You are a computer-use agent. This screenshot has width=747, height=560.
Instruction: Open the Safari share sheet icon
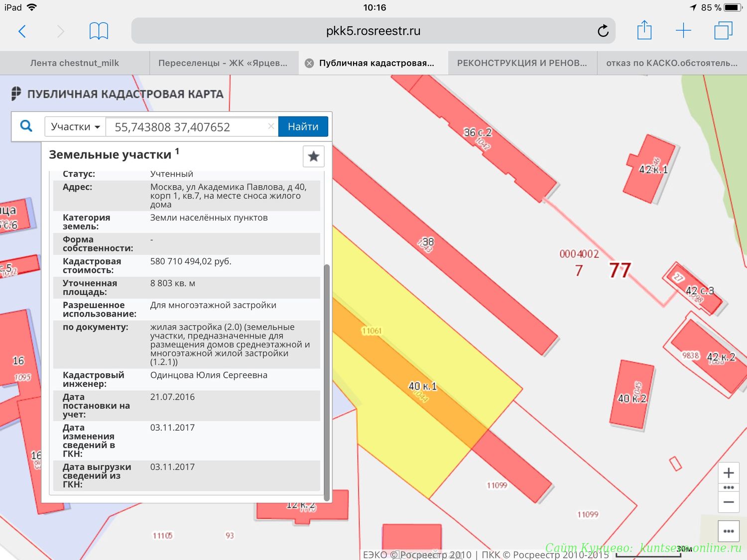644,30
